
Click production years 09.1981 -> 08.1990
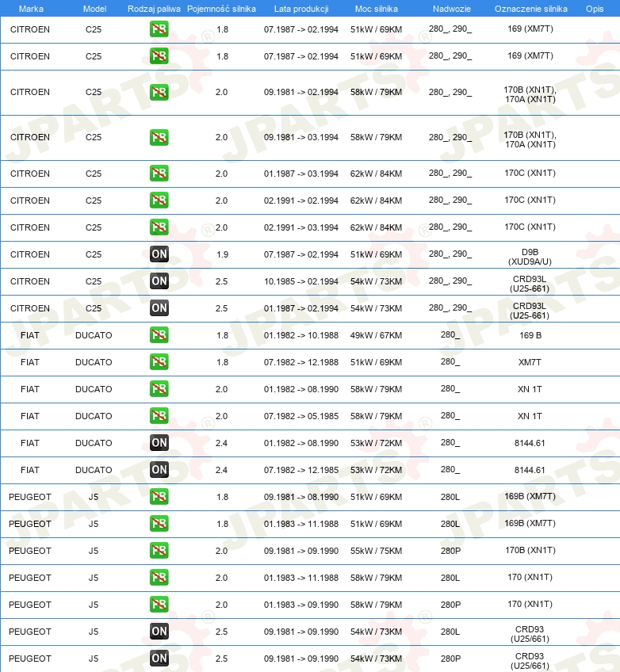[301, 497]
